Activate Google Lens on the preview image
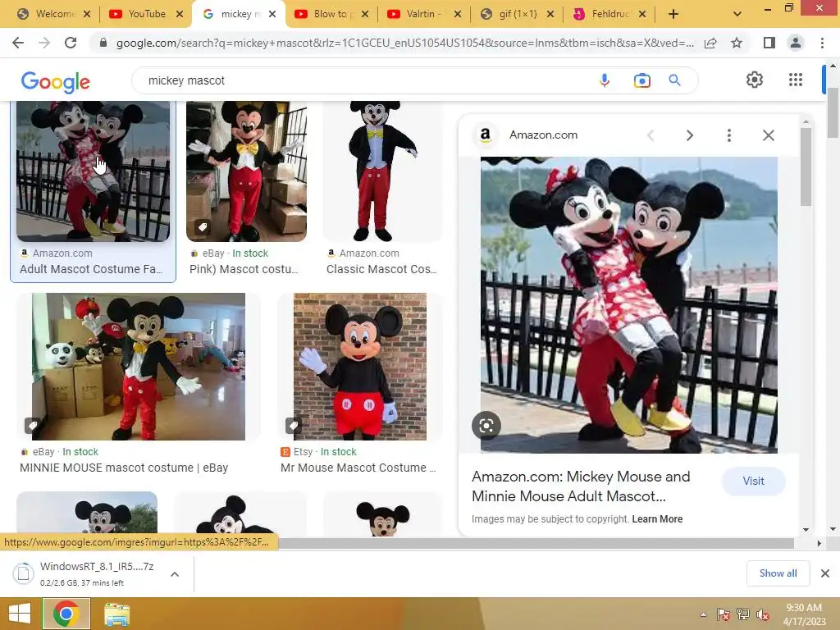The width and height of the screenshot is (840, 630). (486, 426)
